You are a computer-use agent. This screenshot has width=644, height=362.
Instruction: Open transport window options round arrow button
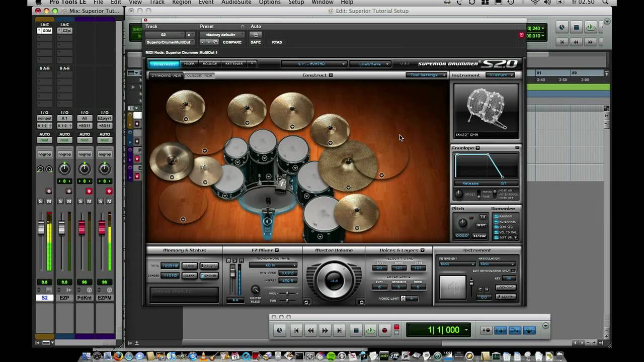click(545, 326)
